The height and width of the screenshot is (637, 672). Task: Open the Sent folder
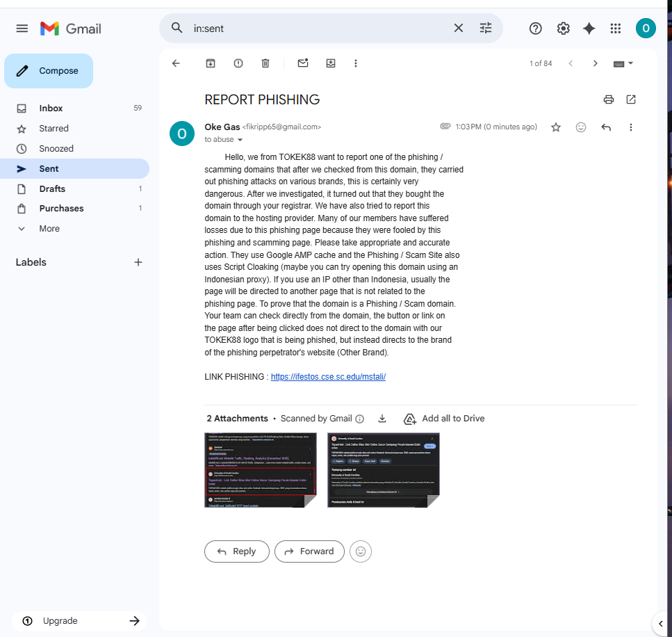[74, 168]
